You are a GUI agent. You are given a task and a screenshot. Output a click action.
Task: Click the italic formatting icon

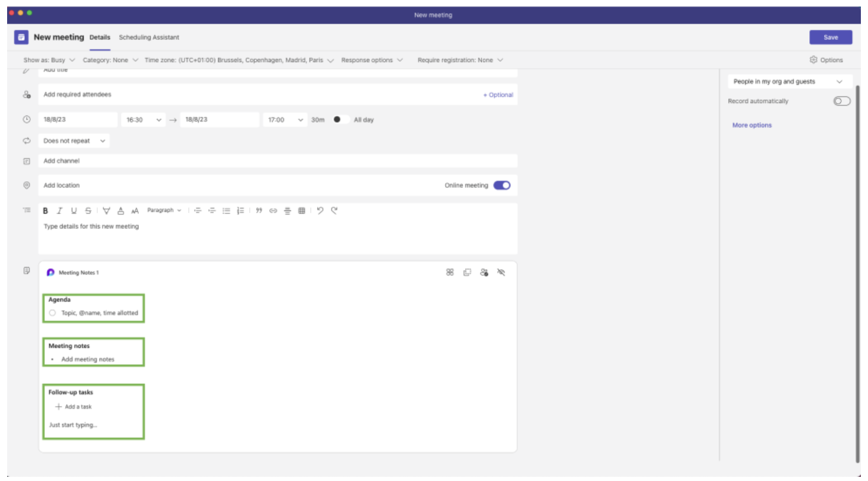point(59,211)
